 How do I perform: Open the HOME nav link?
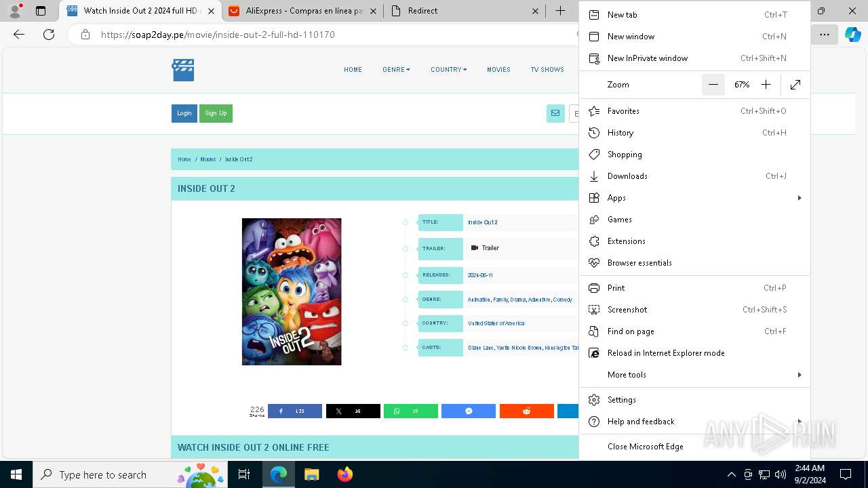click(353, 70)
